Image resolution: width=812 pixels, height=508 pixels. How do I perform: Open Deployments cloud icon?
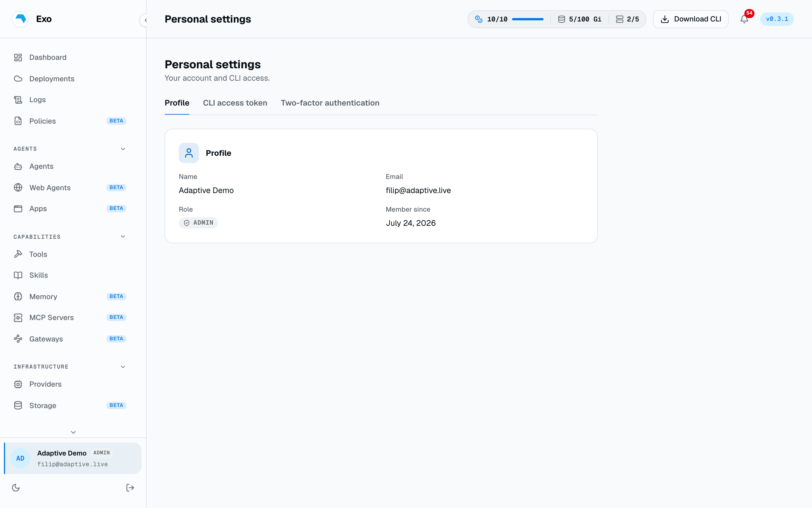[x=18, y=79]
